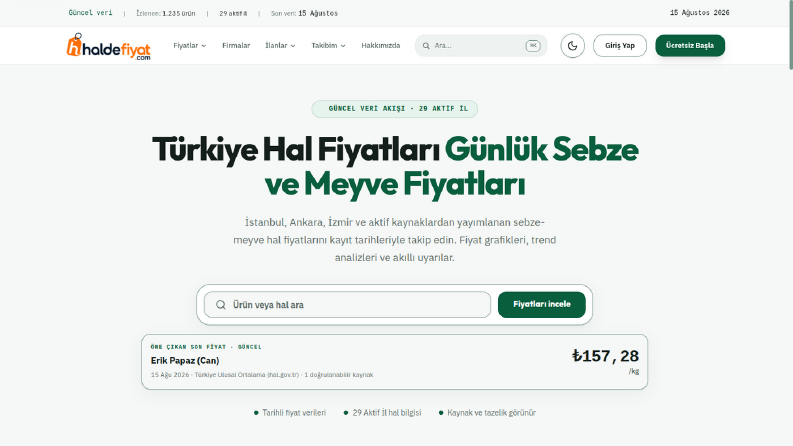Go to the Hakkımızda page
This screenshot has width=793, height=446.
click(x=381, y=46)
